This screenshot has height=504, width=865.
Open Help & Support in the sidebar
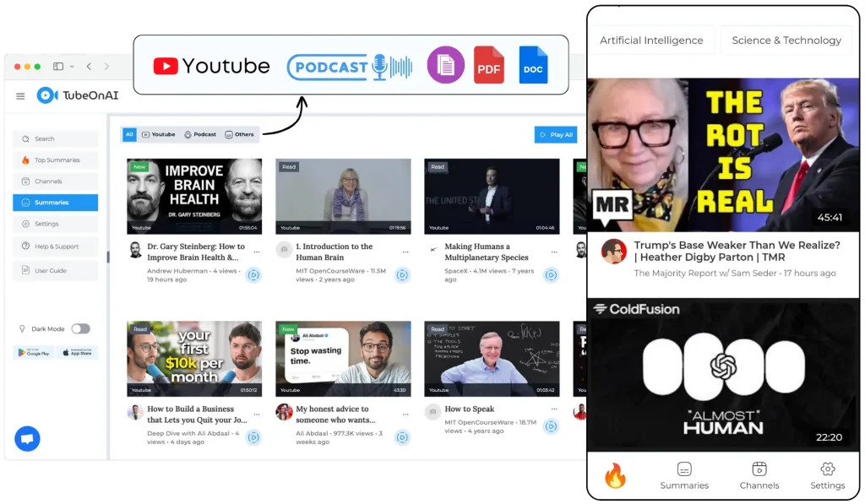coord(55,247)
